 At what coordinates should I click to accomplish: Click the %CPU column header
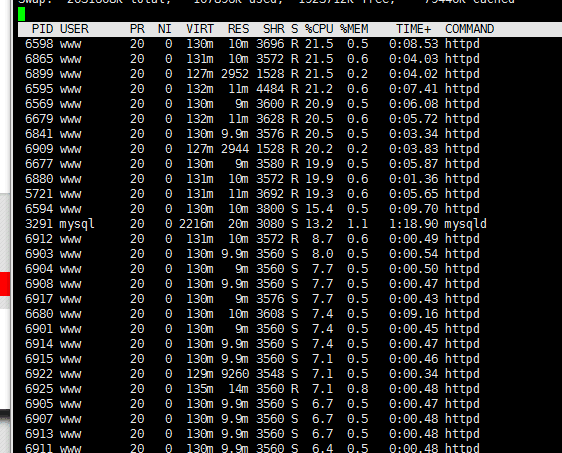pos(319,29)
